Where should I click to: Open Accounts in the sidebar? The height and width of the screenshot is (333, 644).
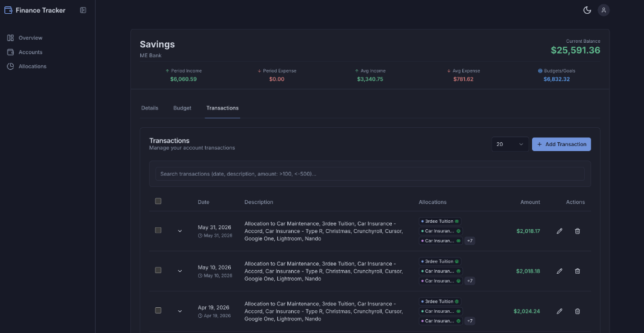pyautogui.click(x=30, y=52)
